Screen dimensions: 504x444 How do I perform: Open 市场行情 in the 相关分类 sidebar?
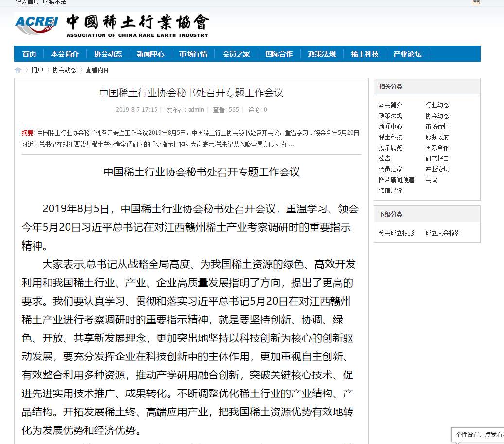click(x=437, y=126)
